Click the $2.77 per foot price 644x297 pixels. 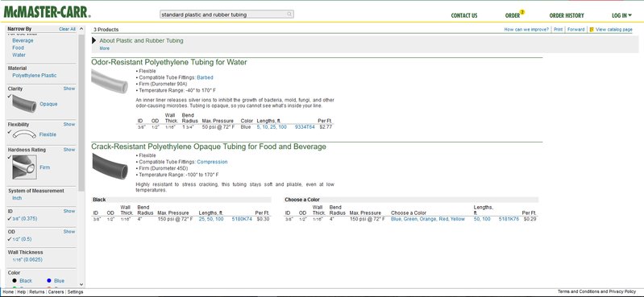coord(326,127)
